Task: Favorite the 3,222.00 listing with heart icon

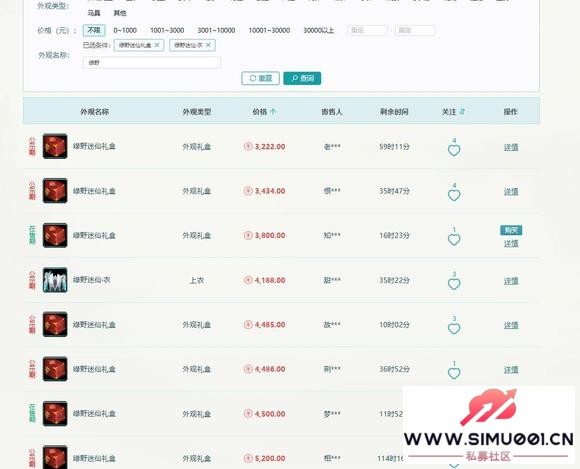Action: click(x=454, y=151)
